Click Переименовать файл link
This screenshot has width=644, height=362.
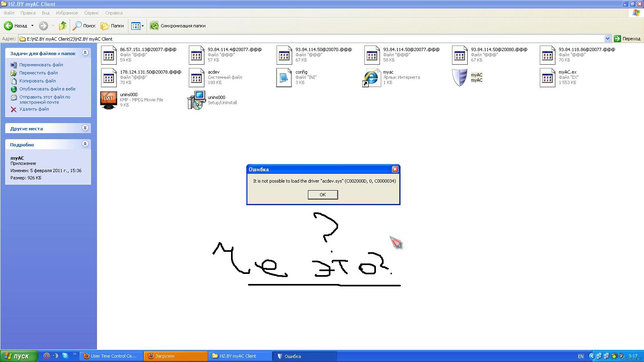(x=41, y=65)
